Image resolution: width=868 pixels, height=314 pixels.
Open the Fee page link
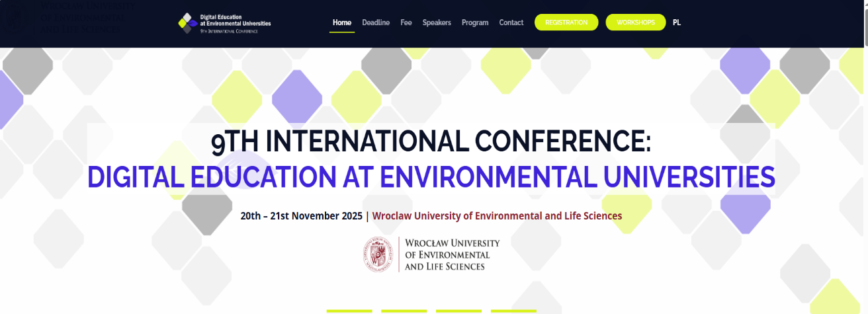coord(406,22)
